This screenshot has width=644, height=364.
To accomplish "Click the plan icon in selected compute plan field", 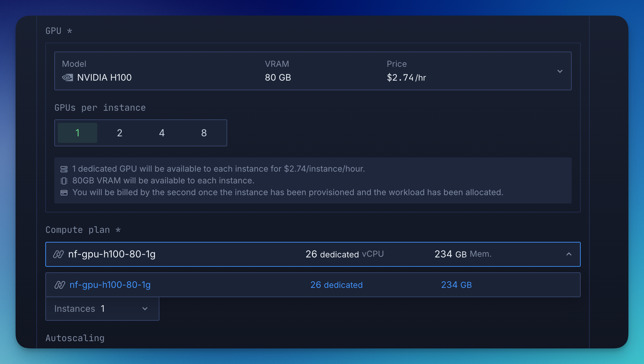I will [x=58, y=254].
